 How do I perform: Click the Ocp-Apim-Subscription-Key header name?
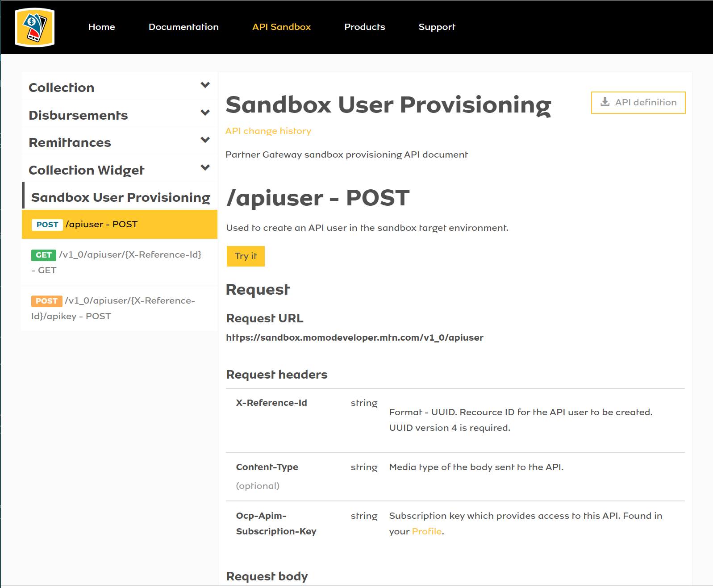[276, 523]
